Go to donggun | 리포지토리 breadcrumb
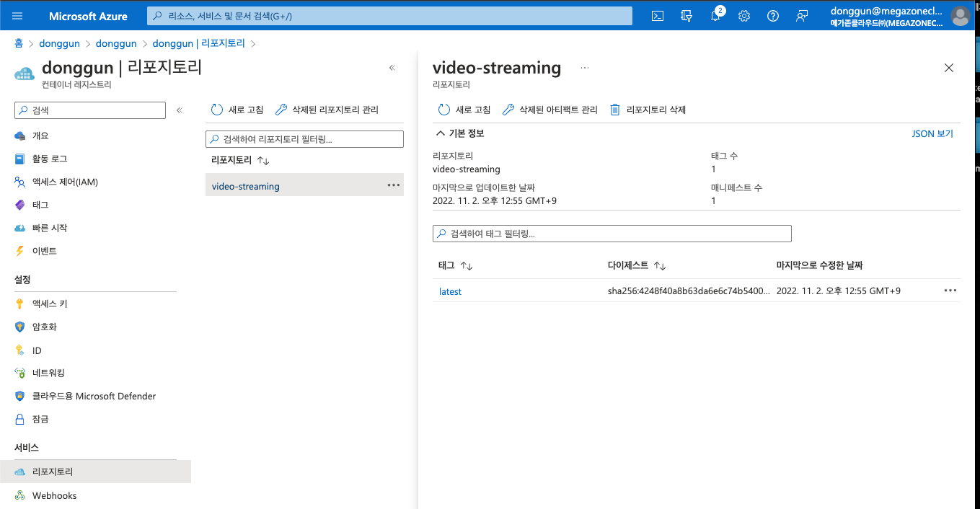 pos(198,43)
